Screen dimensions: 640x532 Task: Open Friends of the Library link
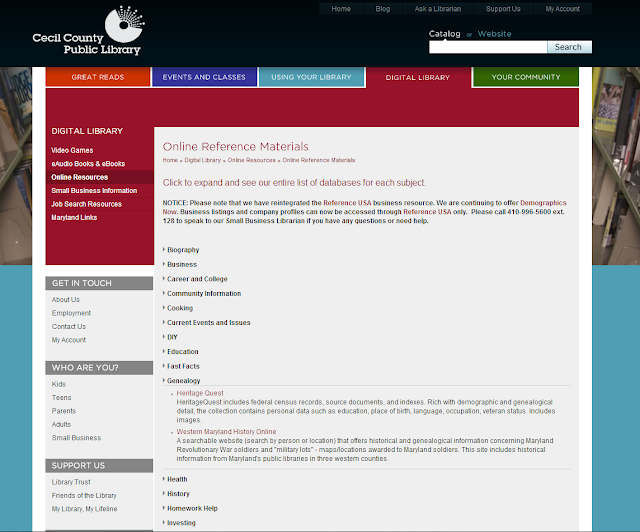pos(84,496)
